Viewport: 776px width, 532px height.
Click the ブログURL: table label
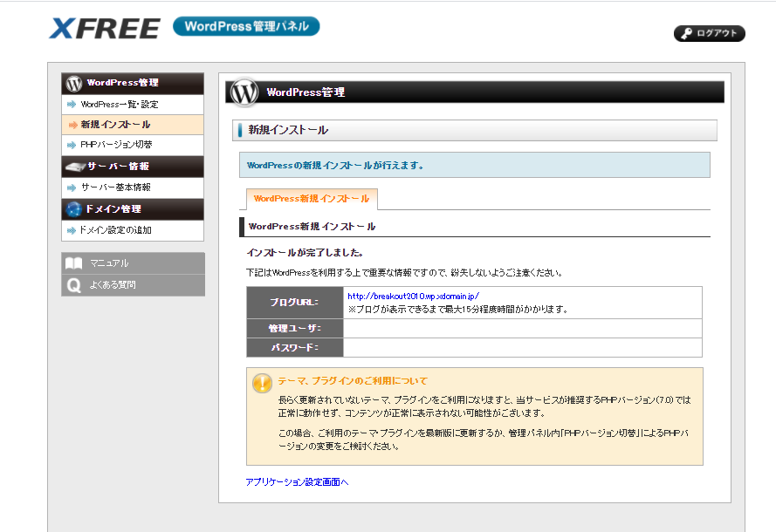tap(294, 303)
